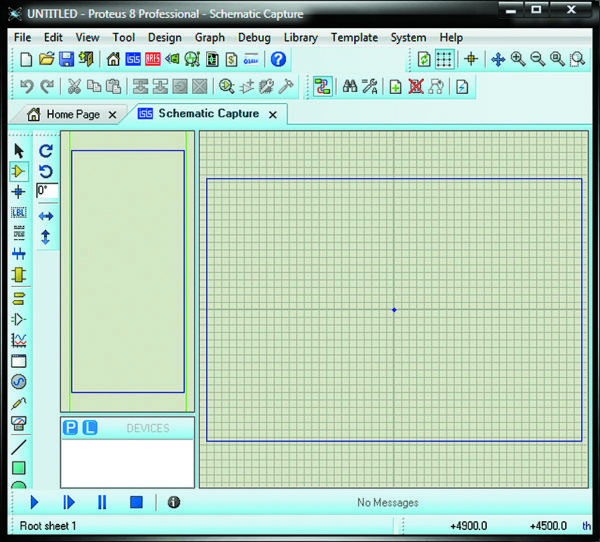Select the Virtual Instruments Mode tool
Image resolution: width=600 pixels, height=542 pixels.
click(x=19, y=423)
